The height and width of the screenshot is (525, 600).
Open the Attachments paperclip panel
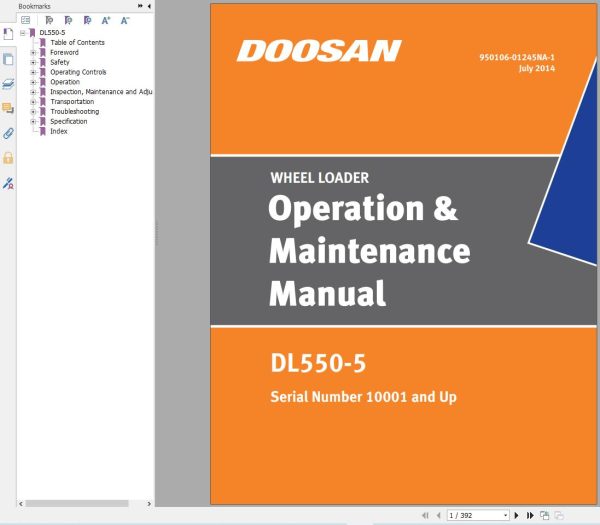pyautogui.click(x=8, y=133)
